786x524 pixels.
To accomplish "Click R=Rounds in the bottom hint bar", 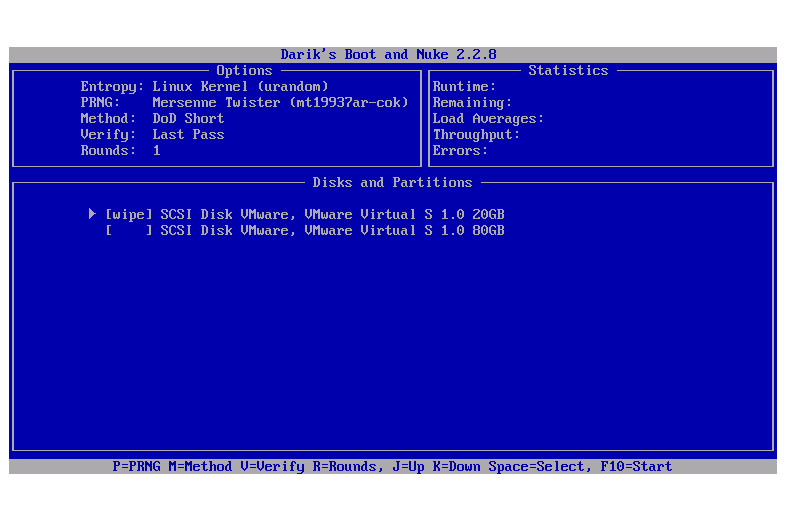I will point(344,466).
